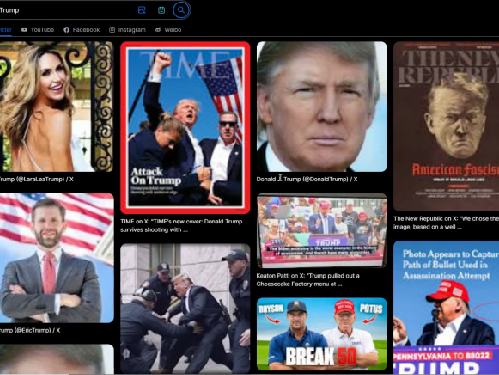This screenshot has height=375, width=499.
Task: Switch to the Weibo tab
Action: coord(168,30)
